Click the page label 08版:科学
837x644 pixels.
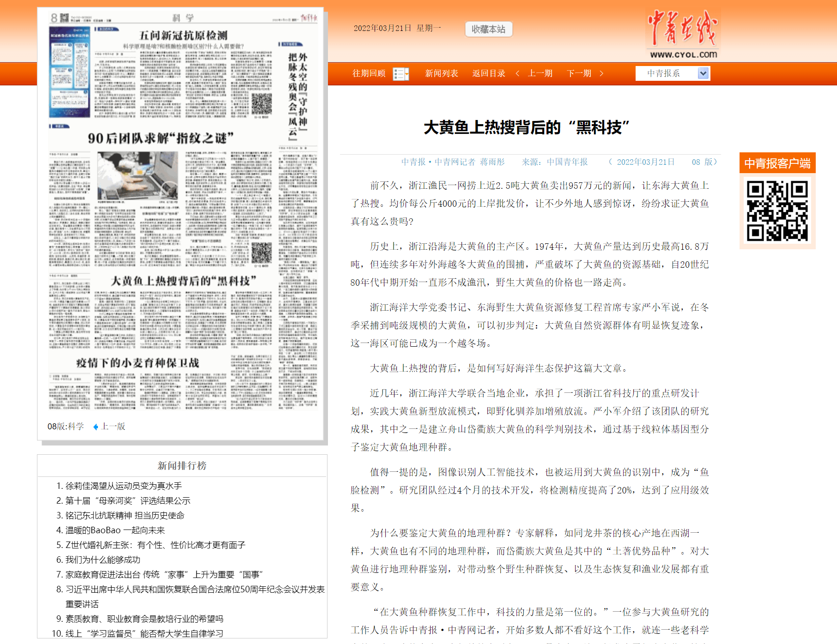[x=65, y=427]
